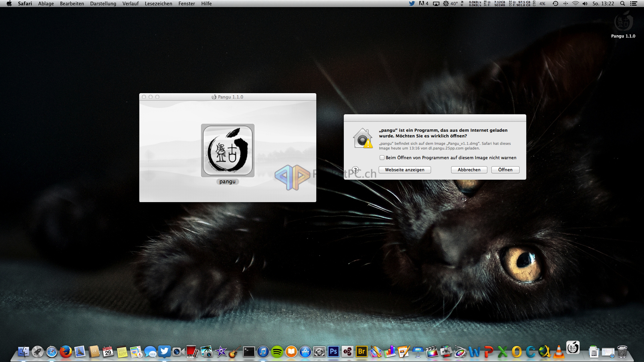Open the Hilfe menu
644x362 pixels.
click(x=206, y=3)
